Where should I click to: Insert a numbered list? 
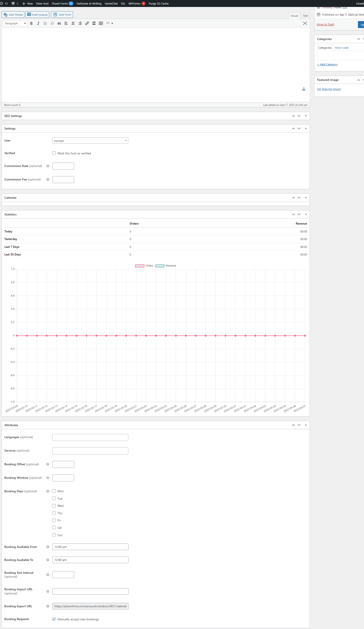point(52,23)
